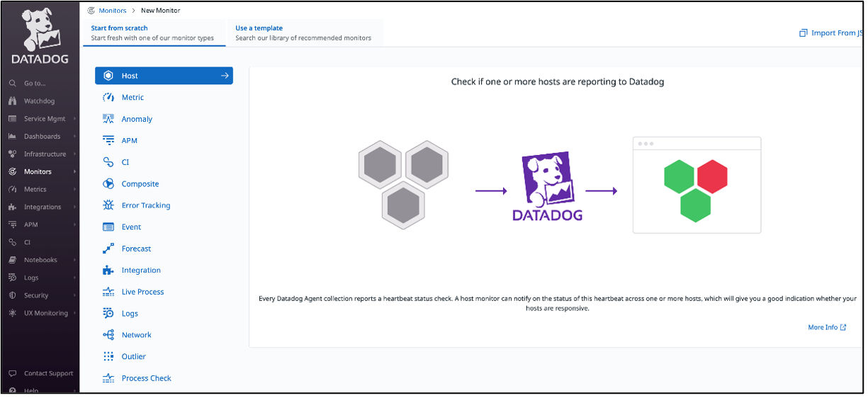Screen dimensions: 868x398
Task: Select the Anomaly monitor icon
Action: (x=108, y=119)
